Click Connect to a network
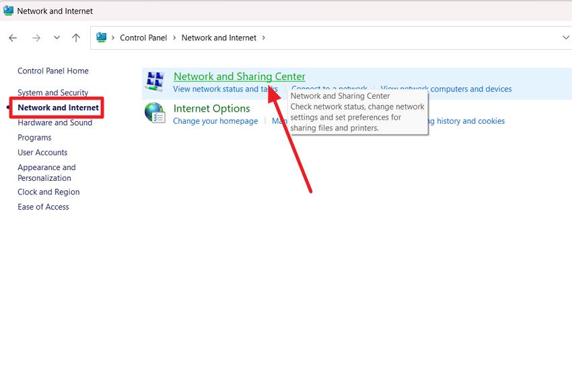 point(329,88)
